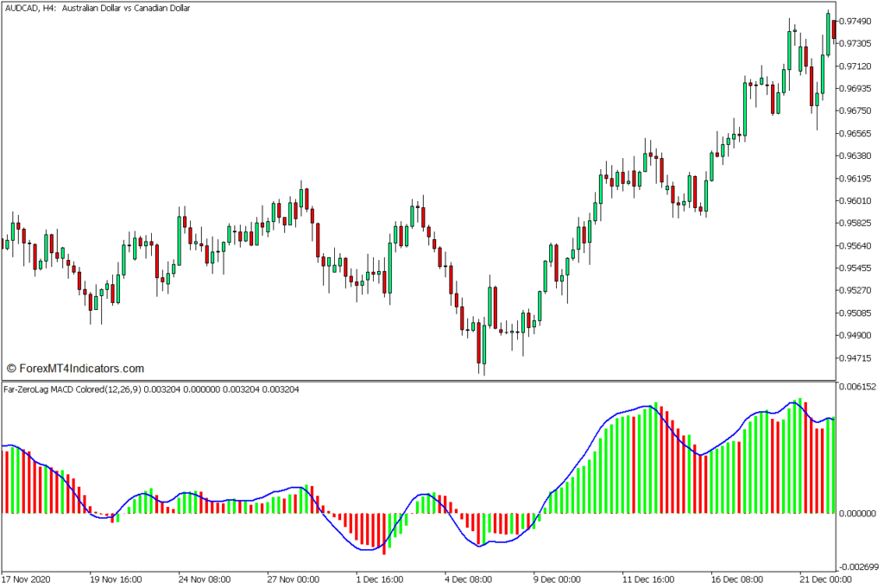Select the Far-ZeroLag MACD Colored indicator label
The image size is (884, 588).
tap(151, 390)
